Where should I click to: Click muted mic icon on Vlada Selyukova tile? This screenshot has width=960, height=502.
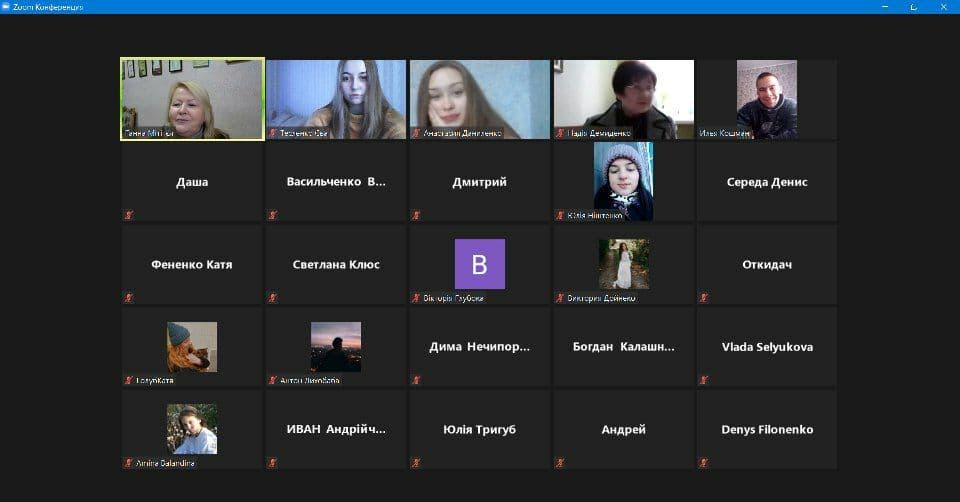703,380
